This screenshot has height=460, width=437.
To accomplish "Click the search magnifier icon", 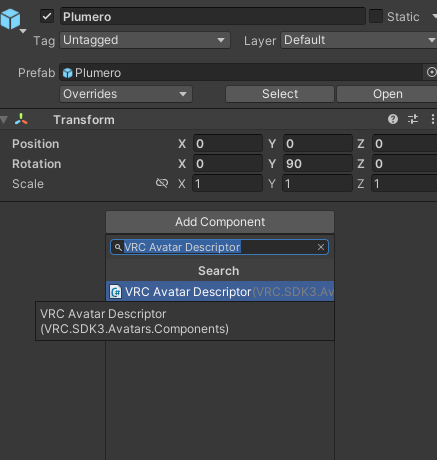I will pyautogui.click(x=118, y=247).
